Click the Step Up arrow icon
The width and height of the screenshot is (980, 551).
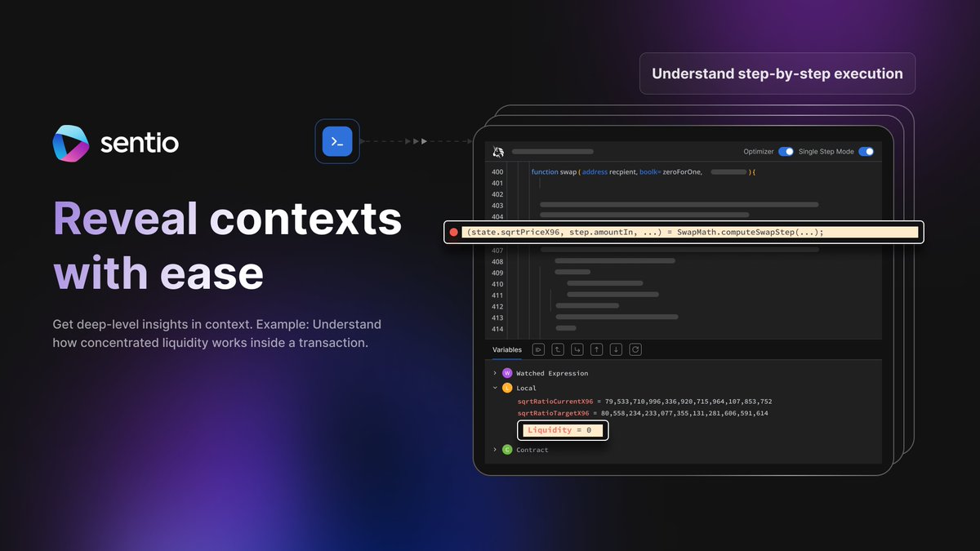tap(597, 349)
